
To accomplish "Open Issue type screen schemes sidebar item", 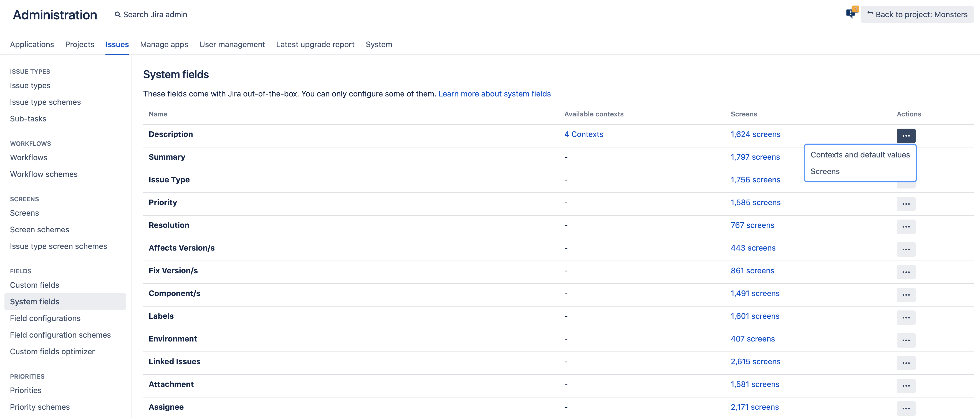I will (58, 247).
